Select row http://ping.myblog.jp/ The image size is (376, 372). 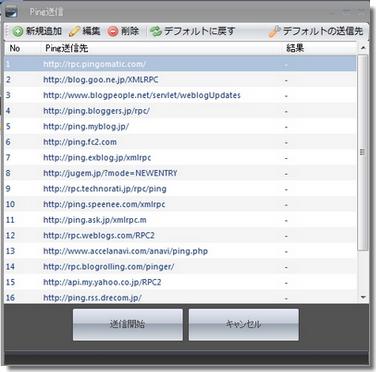[x=180, y=127]
